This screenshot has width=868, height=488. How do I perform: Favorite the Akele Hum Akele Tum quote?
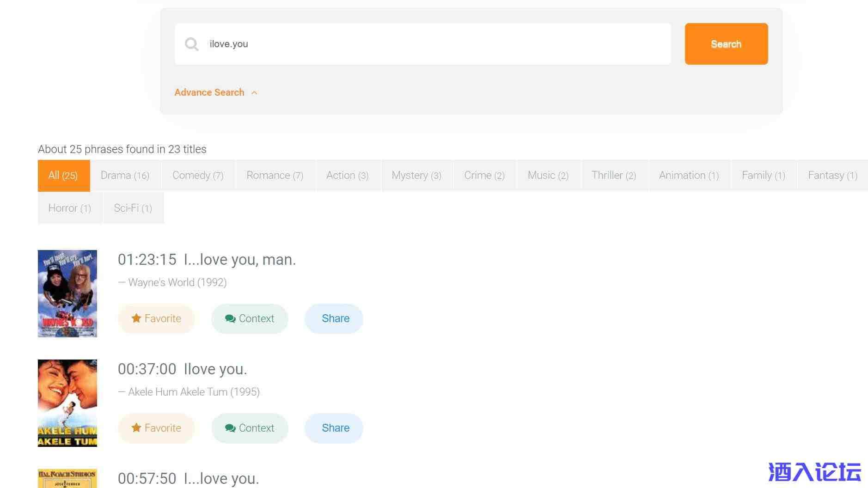click(156, 428)
